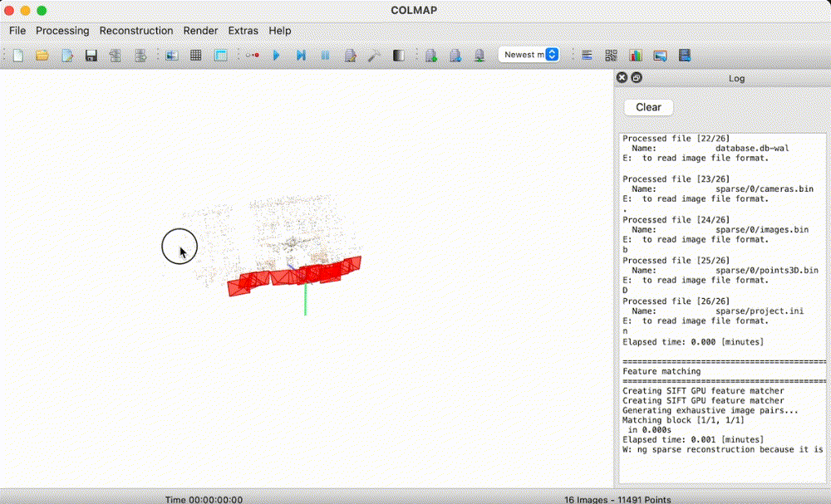Pause reconstruction toolbar icon
Viewport: 831px width, 504px height.
click(x=326, y=55)
